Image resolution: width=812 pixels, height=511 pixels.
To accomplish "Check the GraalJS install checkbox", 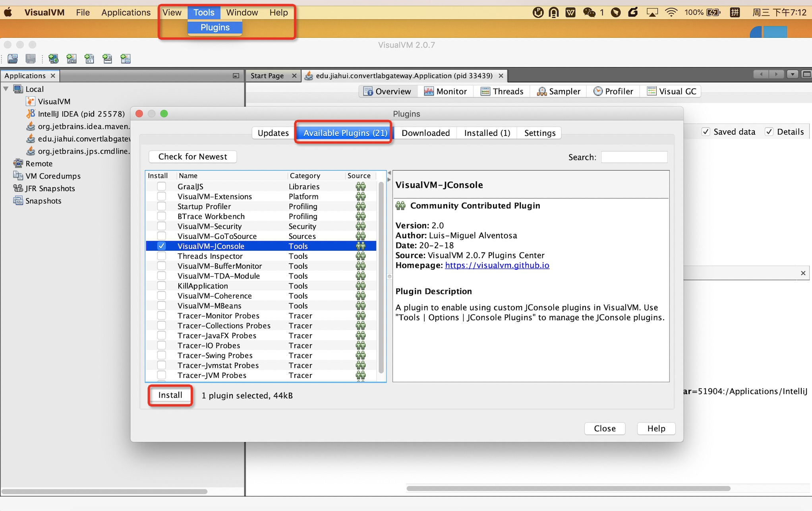I will [x=161, y=186].
